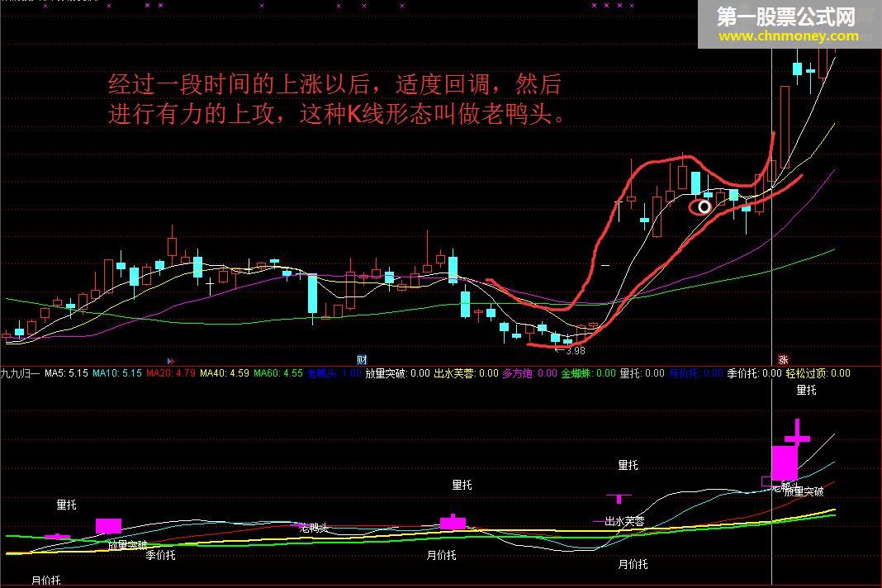Click the MA60: 4.55 value

click(277, 373)
